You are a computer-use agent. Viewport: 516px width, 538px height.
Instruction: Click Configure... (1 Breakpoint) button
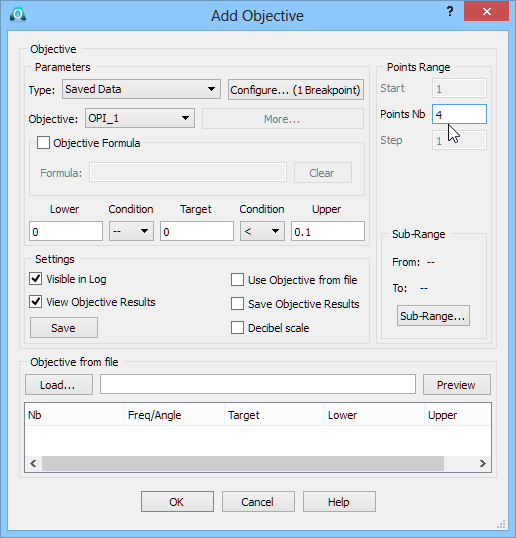(x=296, y=90)
